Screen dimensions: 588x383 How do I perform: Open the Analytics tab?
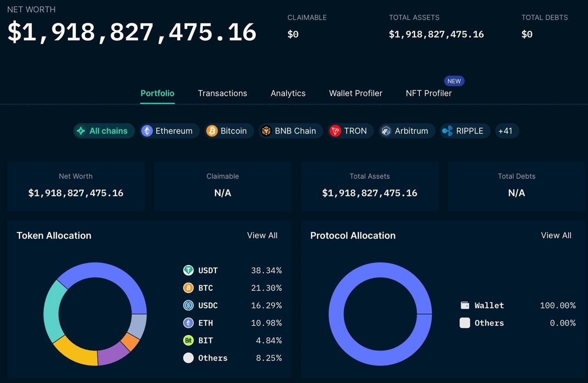click(x=288, y=93)
